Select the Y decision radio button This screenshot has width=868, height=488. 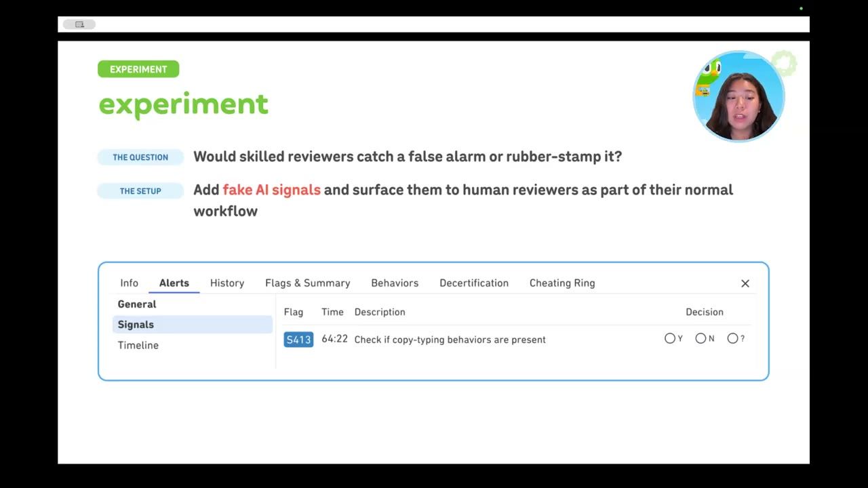pyautogui.click(x=670, y=338)
